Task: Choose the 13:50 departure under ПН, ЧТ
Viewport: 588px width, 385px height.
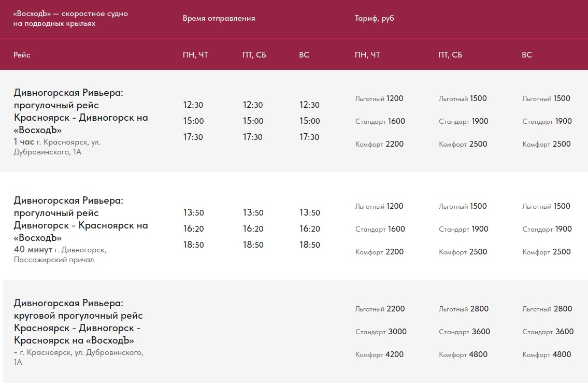Action: 194,212
